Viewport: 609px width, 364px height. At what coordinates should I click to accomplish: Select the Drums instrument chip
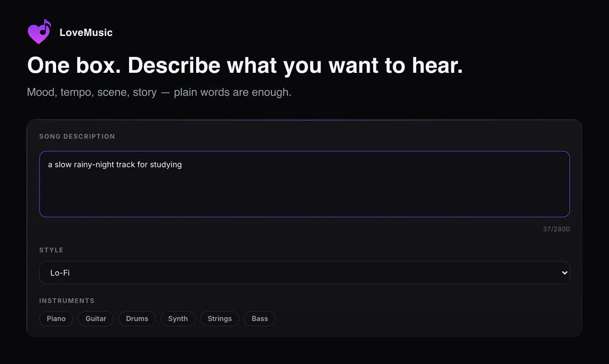pos(137,318)
